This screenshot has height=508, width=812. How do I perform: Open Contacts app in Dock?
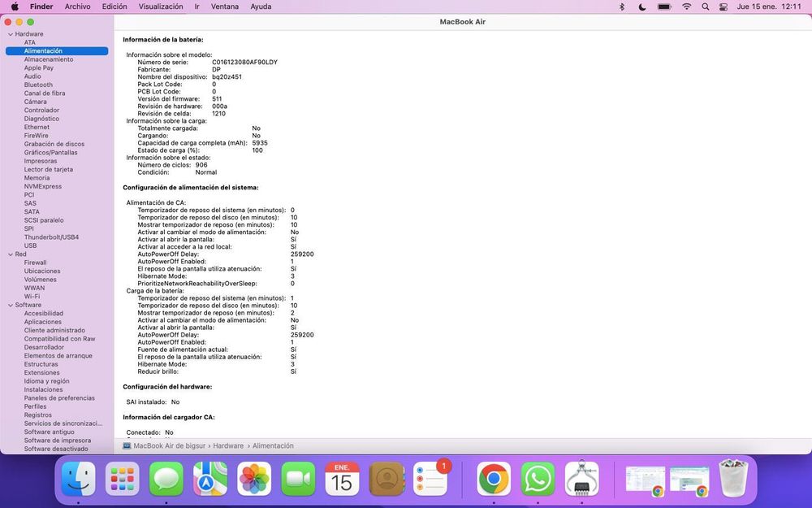click(x=387, y=479)
